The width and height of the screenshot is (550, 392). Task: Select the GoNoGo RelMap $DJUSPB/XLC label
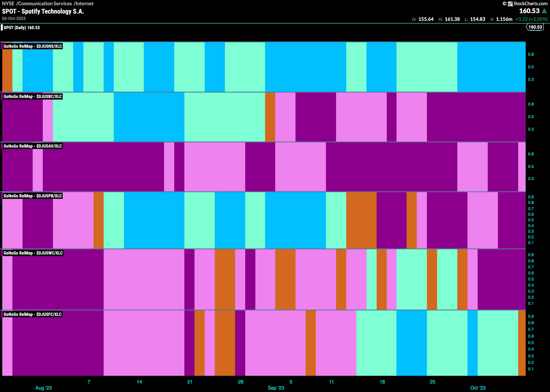pos(33,196)
